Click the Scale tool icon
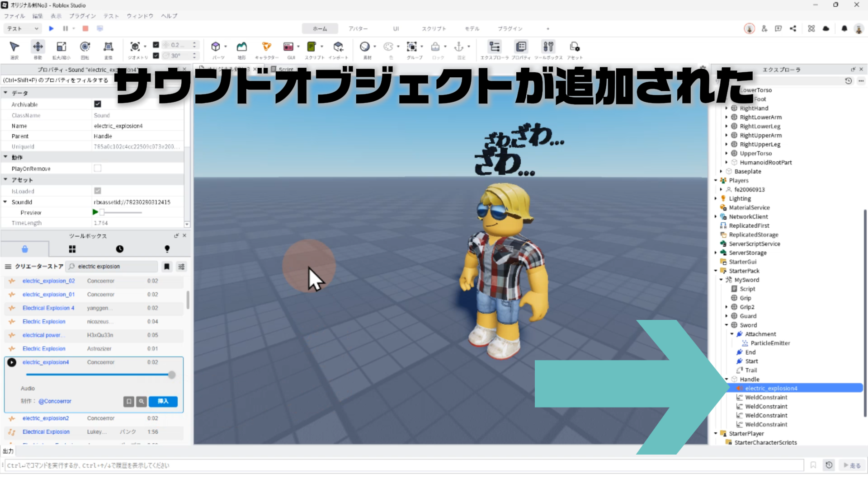This screenshot has height=488, width=868. [61, 47]
